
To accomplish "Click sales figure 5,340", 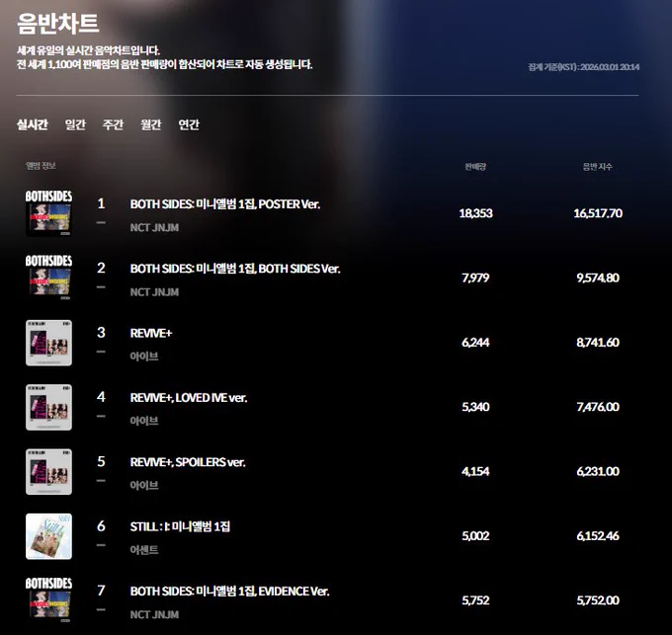I will click(475, 407).
